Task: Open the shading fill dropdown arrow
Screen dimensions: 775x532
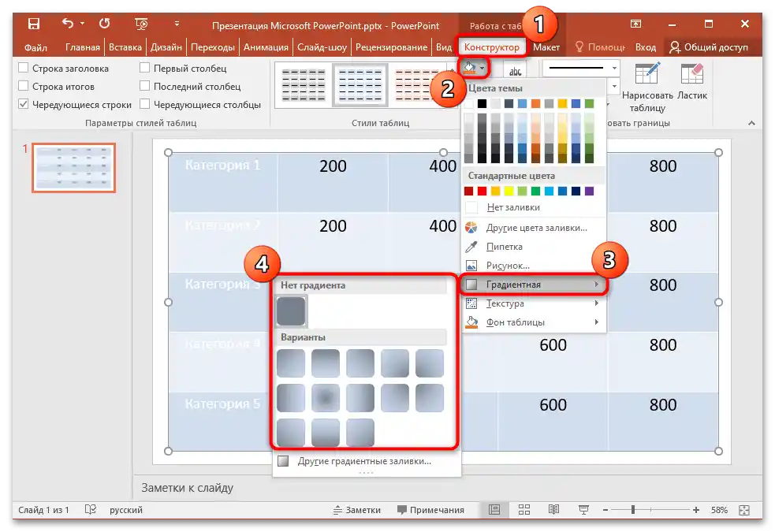Action: [x=481, y=68]
